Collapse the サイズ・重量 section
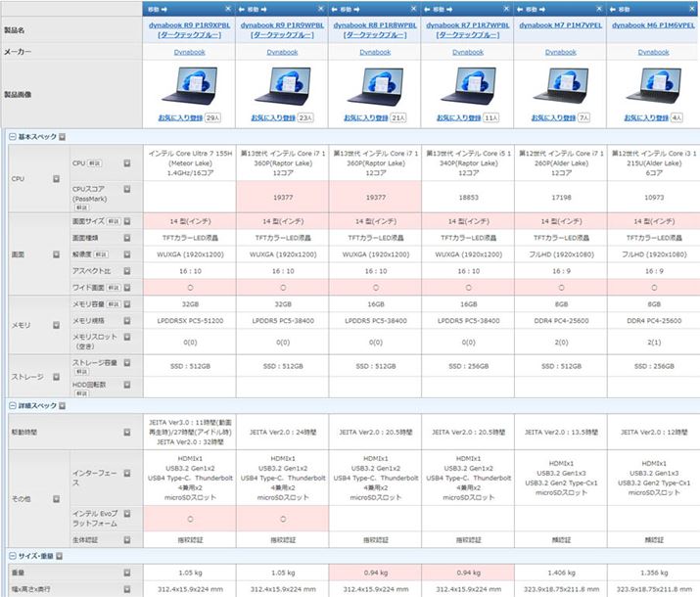700x597 pixels. click(x=12, y=555)
